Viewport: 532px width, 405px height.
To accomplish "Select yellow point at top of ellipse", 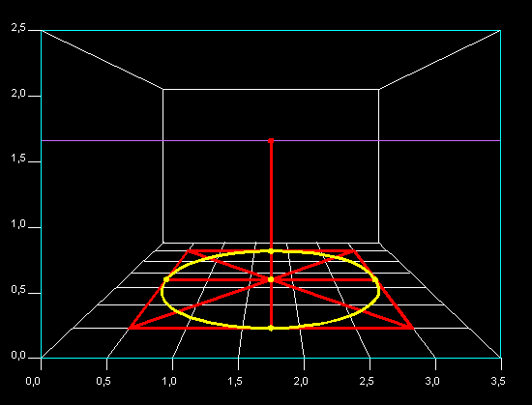I will 271,251.
